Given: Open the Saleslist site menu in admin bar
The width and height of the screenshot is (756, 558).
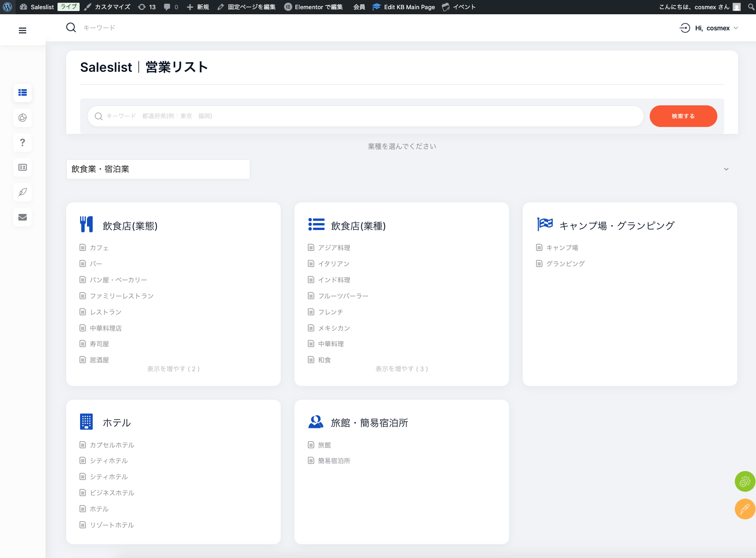Looking at the screenshot, I should coord(37,7).
